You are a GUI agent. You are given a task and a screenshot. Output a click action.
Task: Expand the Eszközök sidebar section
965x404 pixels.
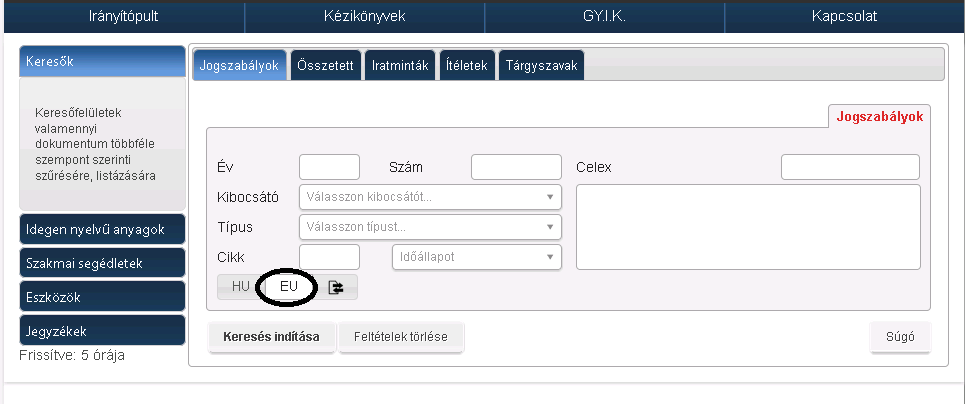click(102, 297)
